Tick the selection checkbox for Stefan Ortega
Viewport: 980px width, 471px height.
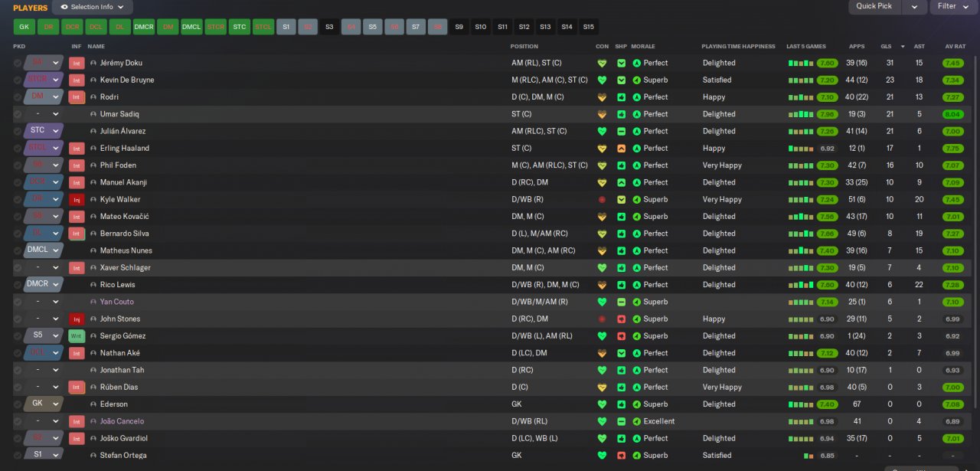pyautogui.click(x=18, y=455)
